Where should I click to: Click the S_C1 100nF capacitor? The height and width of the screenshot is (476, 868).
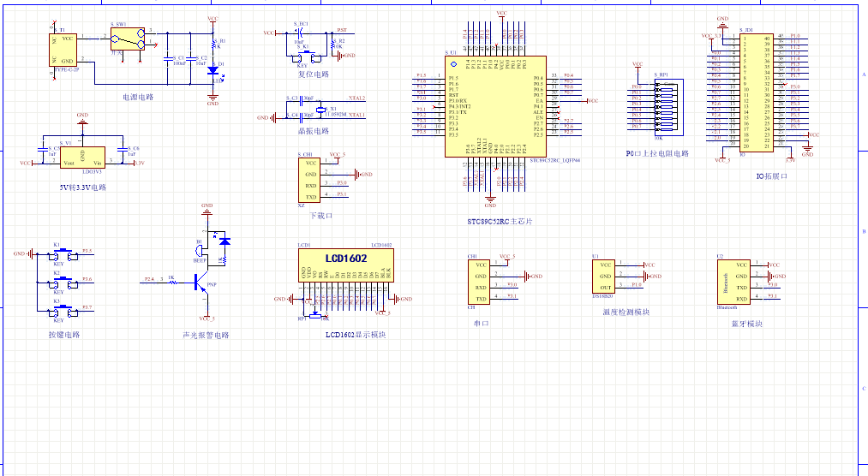168,57
